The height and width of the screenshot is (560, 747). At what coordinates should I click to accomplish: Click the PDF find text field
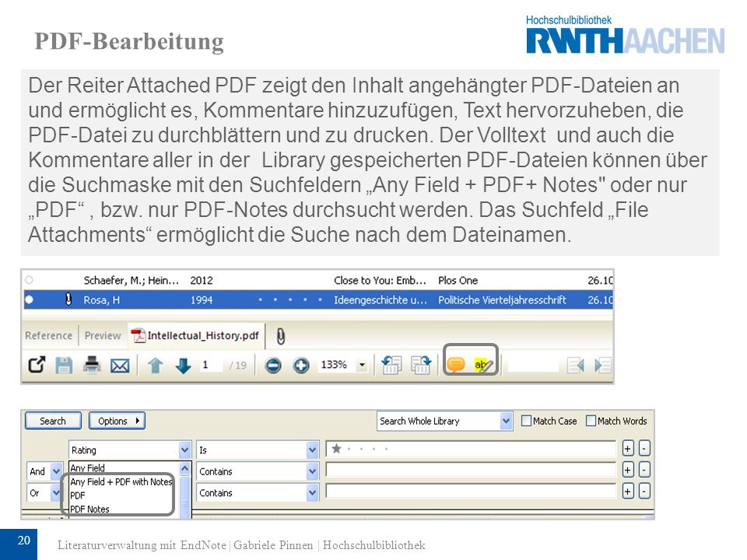(x=534, y=366)
